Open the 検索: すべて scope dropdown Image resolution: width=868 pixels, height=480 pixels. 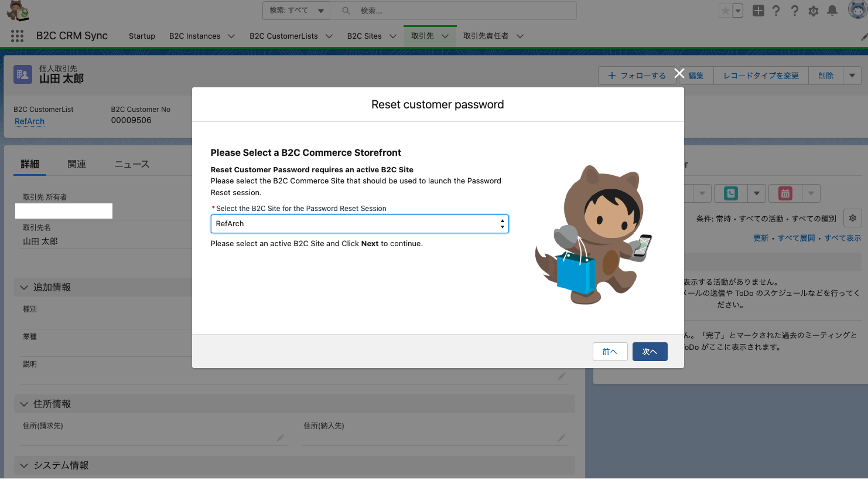click(x=296, y=11)
